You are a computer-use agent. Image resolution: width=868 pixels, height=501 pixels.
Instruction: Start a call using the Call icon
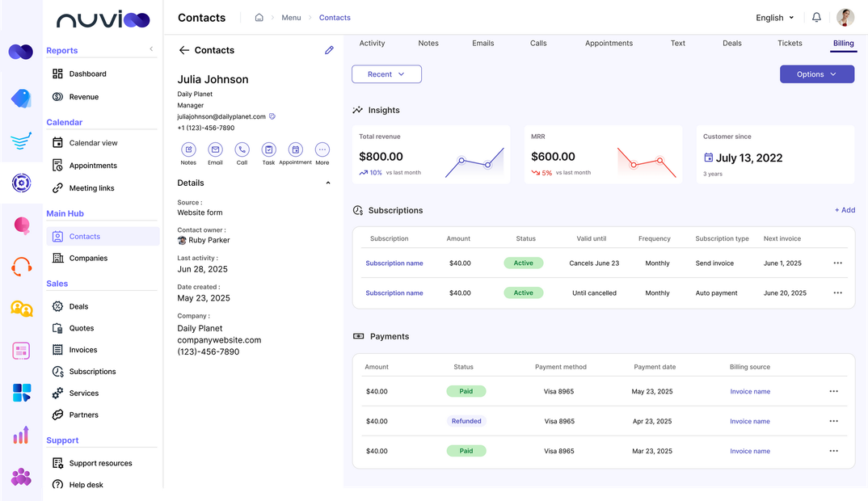tap(242, 149)
